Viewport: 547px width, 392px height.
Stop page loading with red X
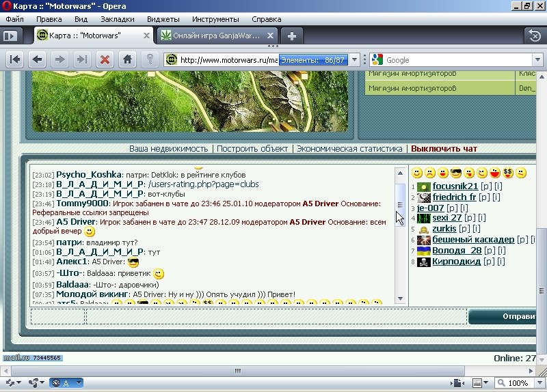pyautogui.click(x=105, y=60)
